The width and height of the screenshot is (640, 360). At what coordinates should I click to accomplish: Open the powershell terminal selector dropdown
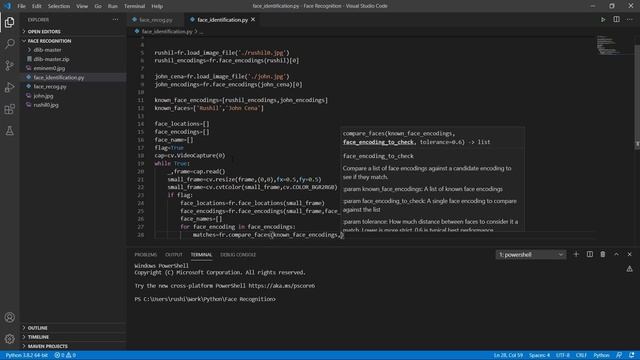point(531,254)
